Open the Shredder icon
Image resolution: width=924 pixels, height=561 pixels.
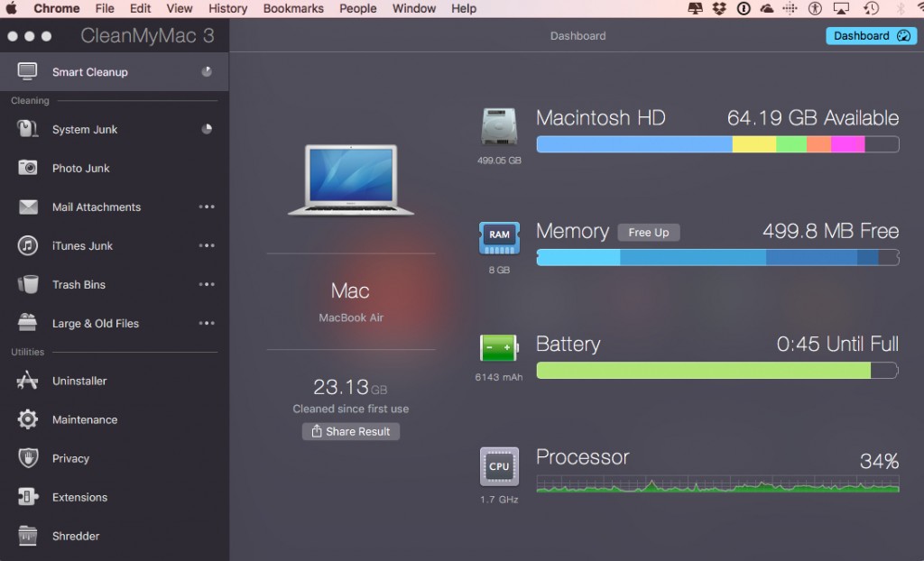pyautogui.click(x=27, y=536)
